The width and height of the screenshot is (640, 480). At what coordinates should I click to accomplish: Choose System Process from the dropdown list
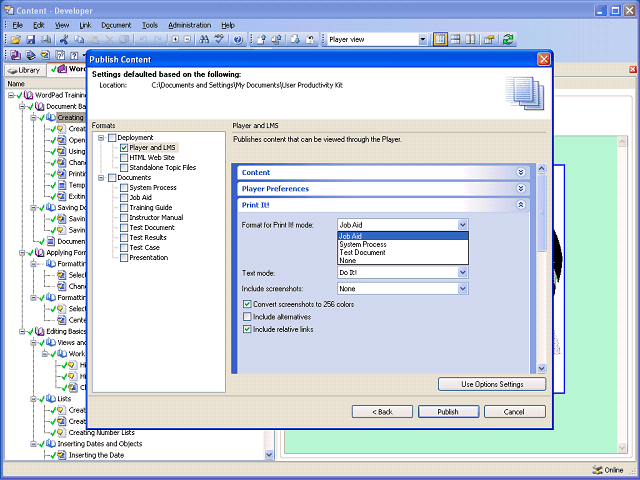coord(403,244)
